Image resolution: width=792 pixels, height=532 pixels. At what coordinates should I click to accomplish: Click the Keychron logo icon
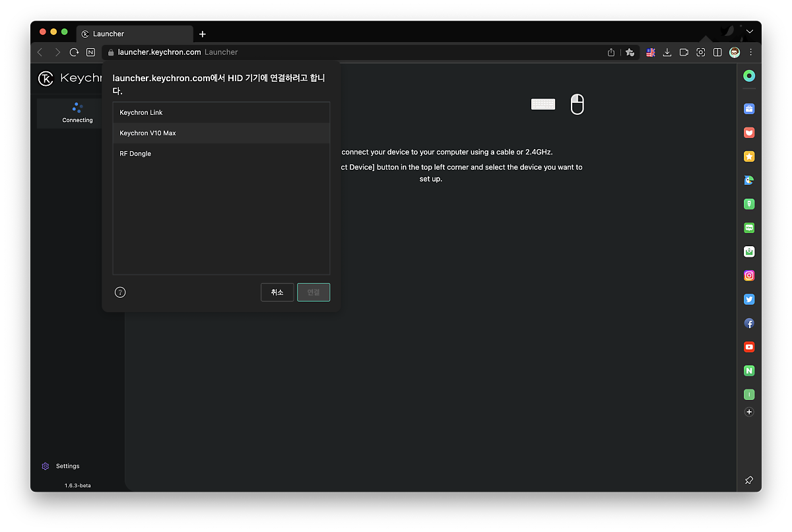(46, 79)
